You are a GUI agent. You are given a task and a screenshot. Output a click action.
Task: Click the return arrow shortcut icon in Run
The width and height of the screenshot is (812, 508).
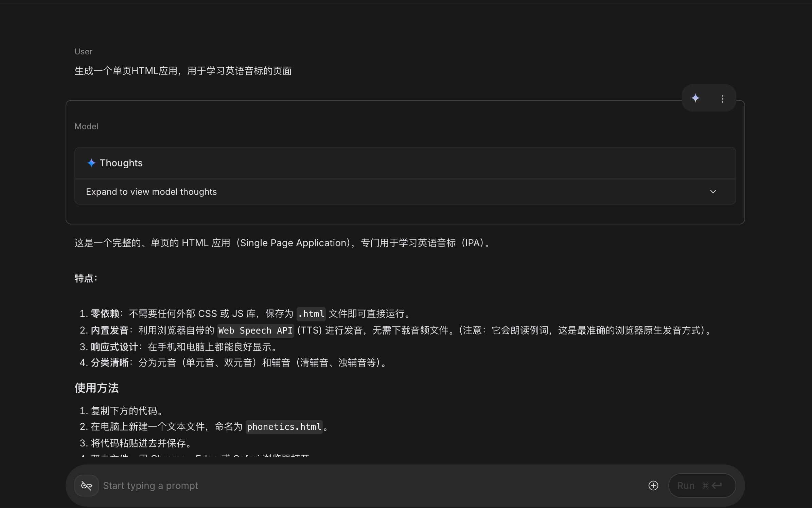pos(717,486)
